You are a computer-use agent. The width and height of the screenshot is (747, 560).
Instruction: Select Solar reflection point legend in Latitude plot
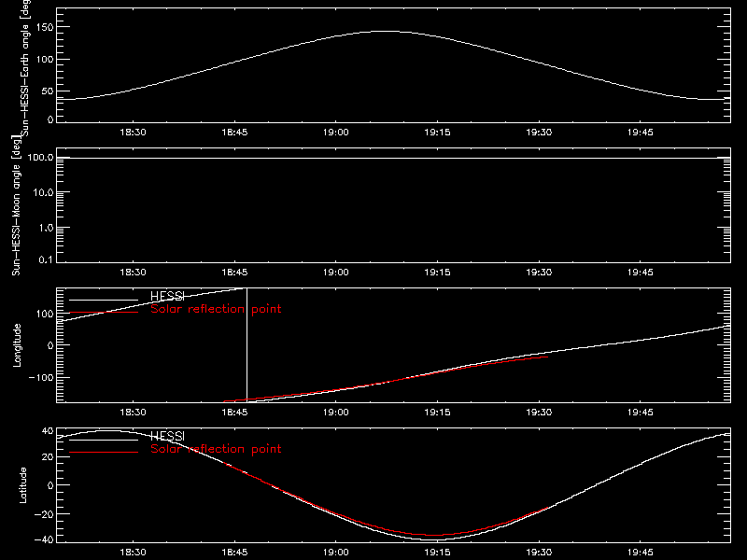(x=216, y=449)
